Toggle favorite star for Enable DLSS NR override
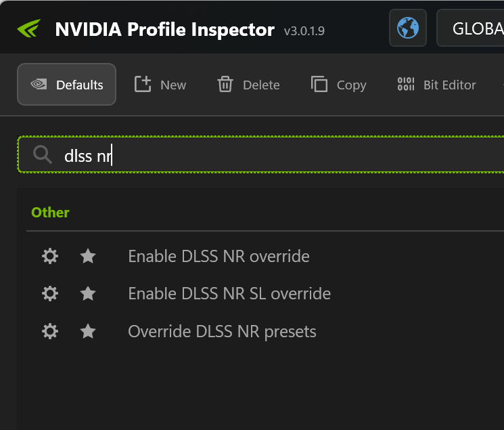 click(88, 256)
